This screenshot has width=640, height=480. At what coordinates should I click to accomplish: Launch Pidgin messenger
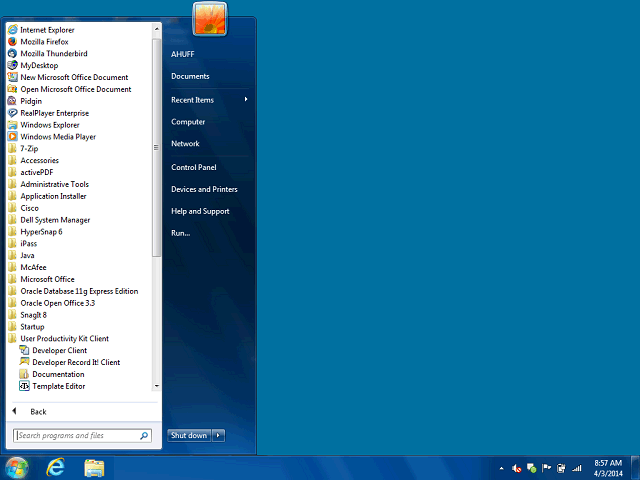click(x=31, y=101)
